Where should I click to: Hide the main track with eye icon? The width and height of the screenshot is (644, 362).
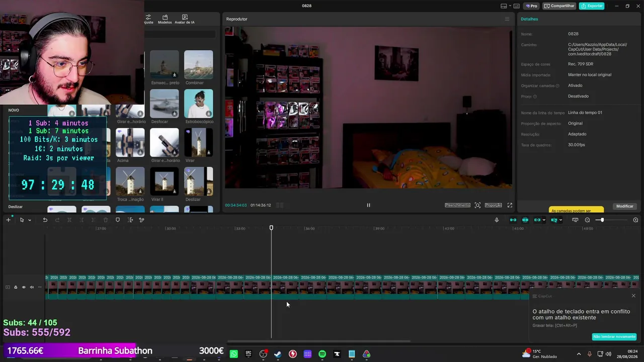24,287
